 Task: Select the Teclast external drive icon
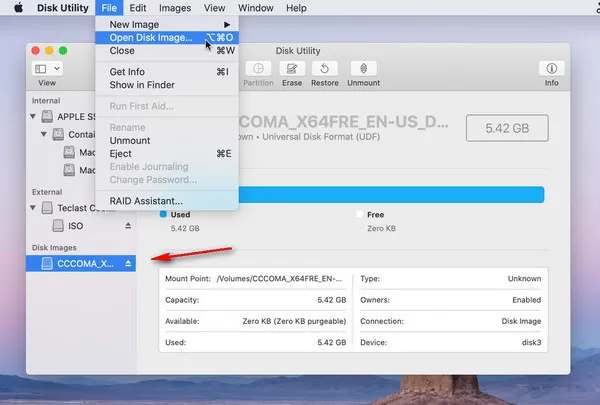point(47,208)
